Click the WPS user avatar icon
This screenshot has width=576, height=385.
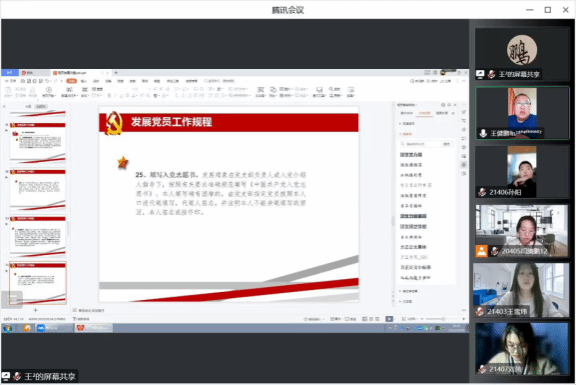pyautogui.click(x=443, y=73)
